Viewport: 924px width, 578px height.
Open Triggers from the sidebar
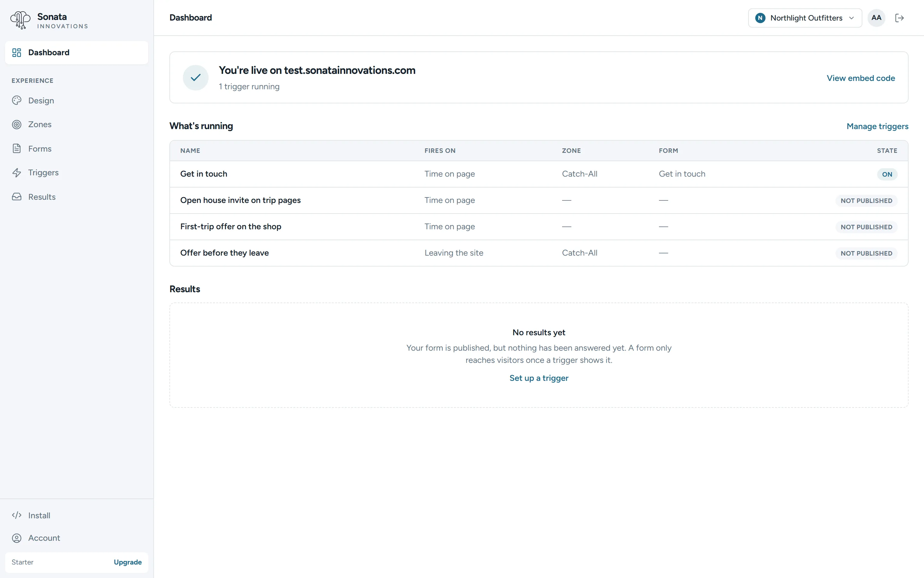pos(76,173)
